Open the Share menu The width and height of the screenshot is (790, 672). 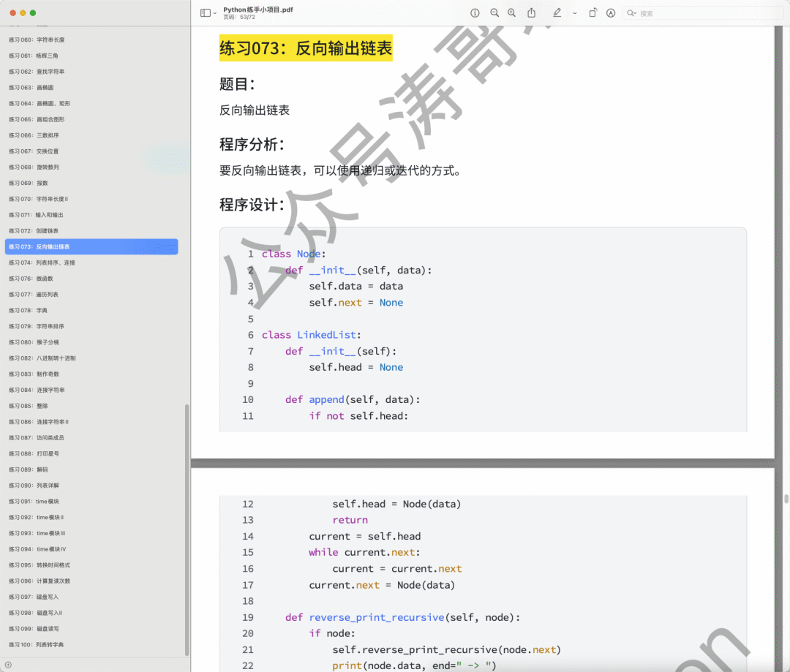[x=532, y=13]
